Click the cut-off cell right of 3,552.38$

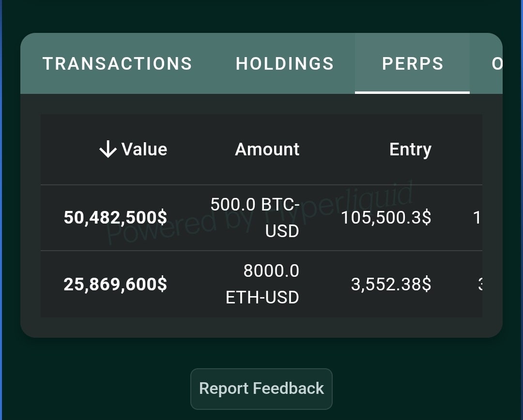479,284
